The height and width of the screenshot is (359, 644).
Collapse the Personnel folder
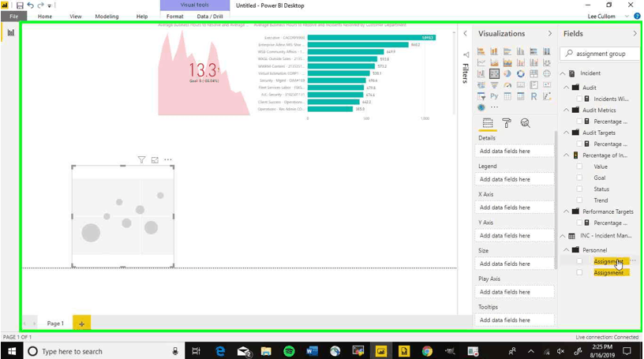(567, 250)
